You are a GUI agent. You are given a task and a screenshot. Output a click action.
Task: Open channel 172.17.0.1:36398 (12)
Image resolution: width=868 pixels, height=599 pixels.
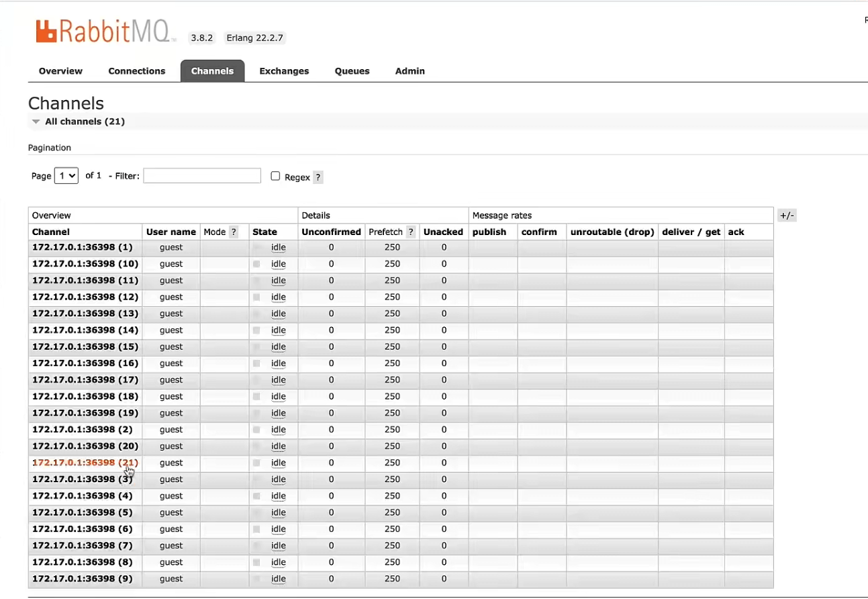pyautogui.click(x=85, y=297)
